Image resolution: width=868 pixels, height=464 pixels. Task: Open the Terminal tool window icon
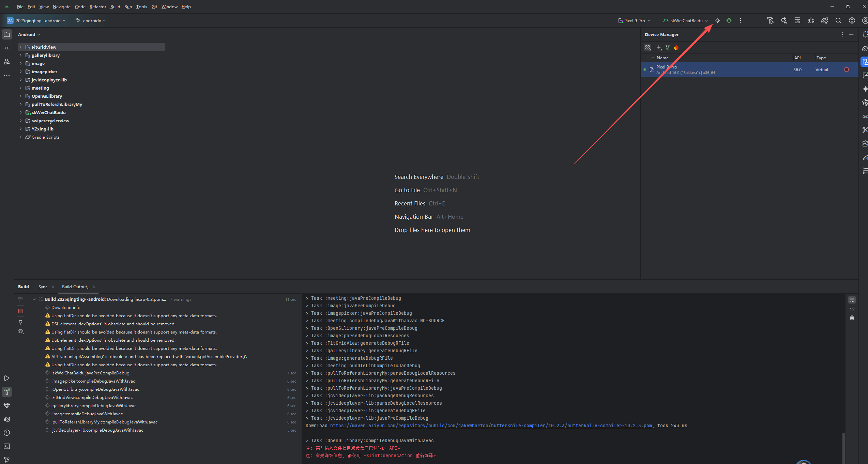click(x=7, y=446)
